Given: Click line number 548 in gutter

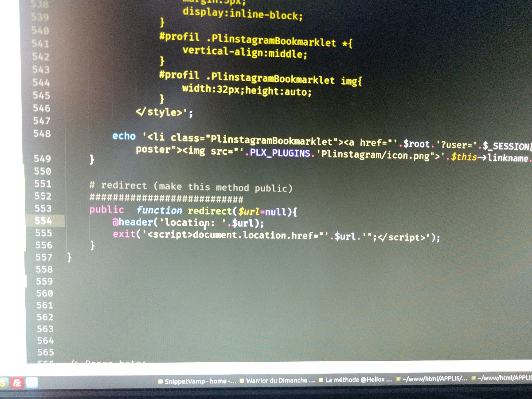Looking at the screenshot, I should [x=42, y=133].
